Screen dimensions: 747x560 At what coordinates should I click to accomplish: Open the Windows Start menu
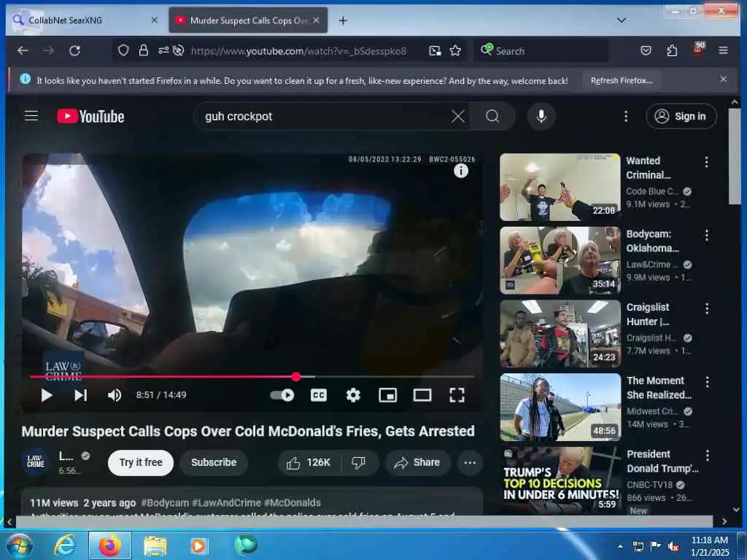(x=20, y=545)
